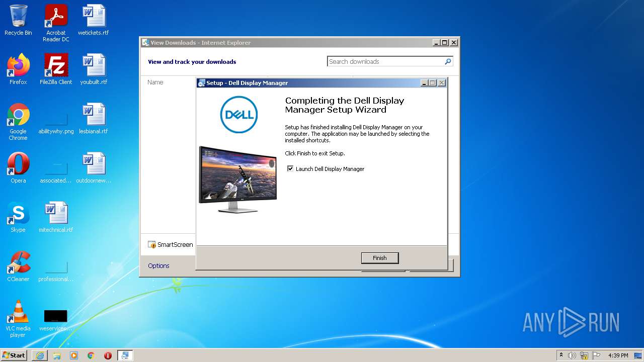Viewport: 644px width, 362px height.
Task: Open the Recycle Bin desktop icon
Action: pyautogui.click(x=18, y=20)
